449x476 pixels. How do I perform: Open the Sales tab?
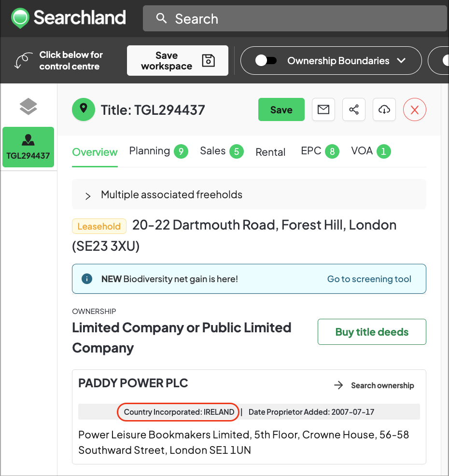[x=222, y=151]
